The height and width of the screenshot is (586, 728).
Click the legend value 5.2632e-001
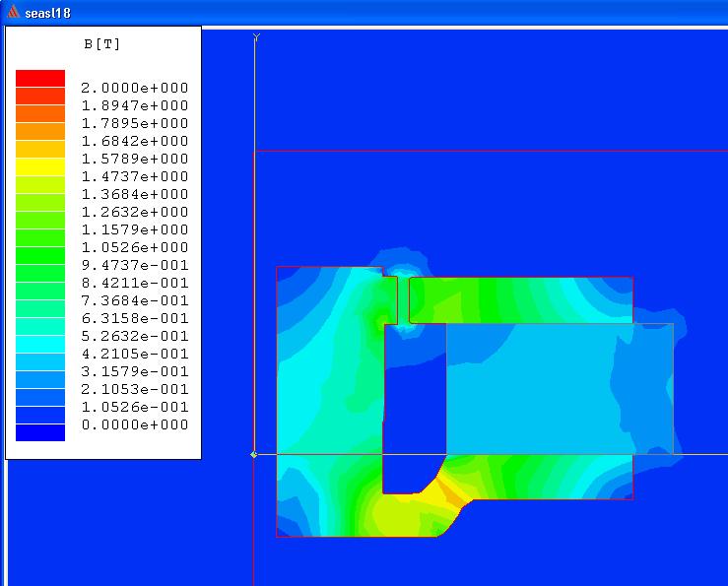point(135,336)
